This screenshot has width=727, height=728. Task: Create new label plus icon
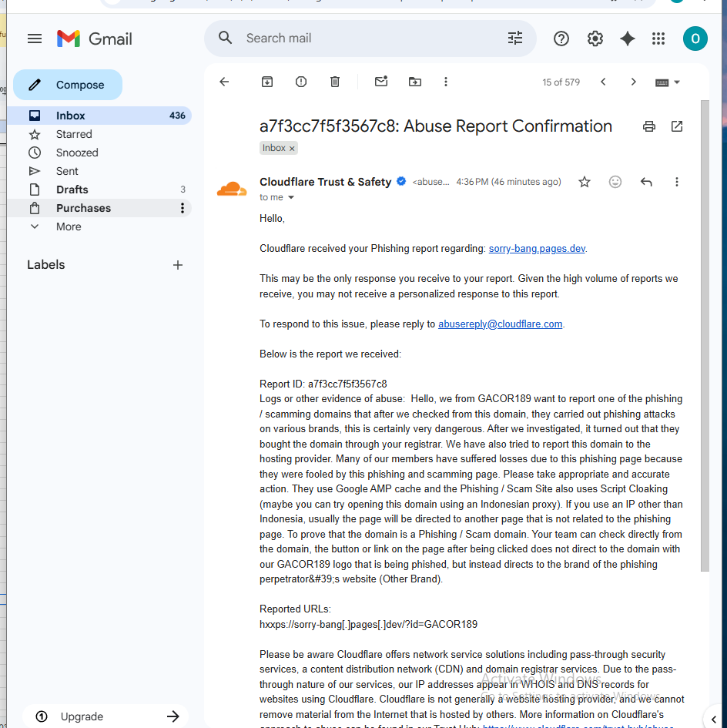(x=178, y=265)
